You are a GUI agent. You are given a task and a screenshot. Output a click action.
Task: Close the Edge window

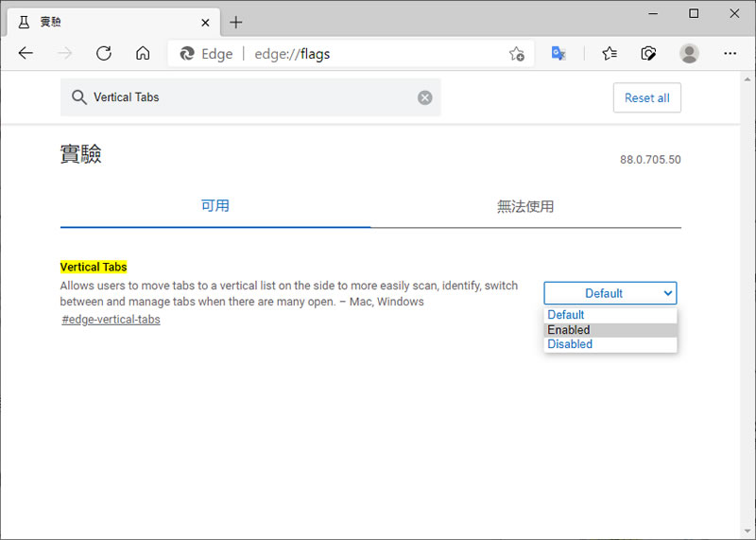[x=734, y=13]
